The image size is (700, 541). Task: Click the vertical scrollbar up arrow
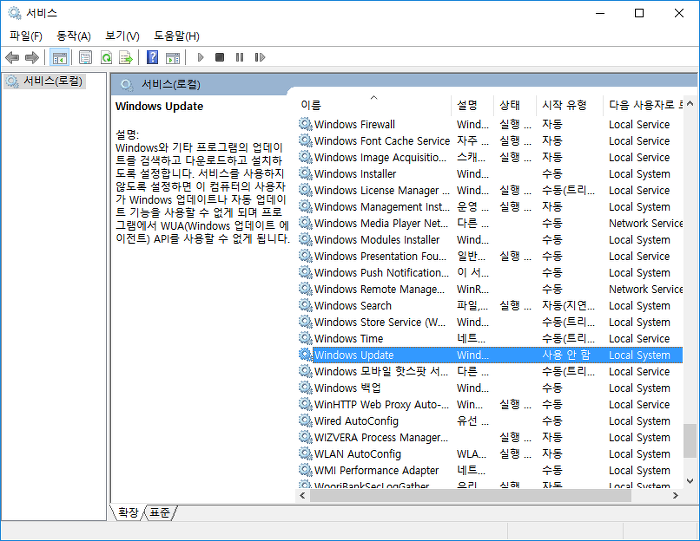[x=690, y=104]
